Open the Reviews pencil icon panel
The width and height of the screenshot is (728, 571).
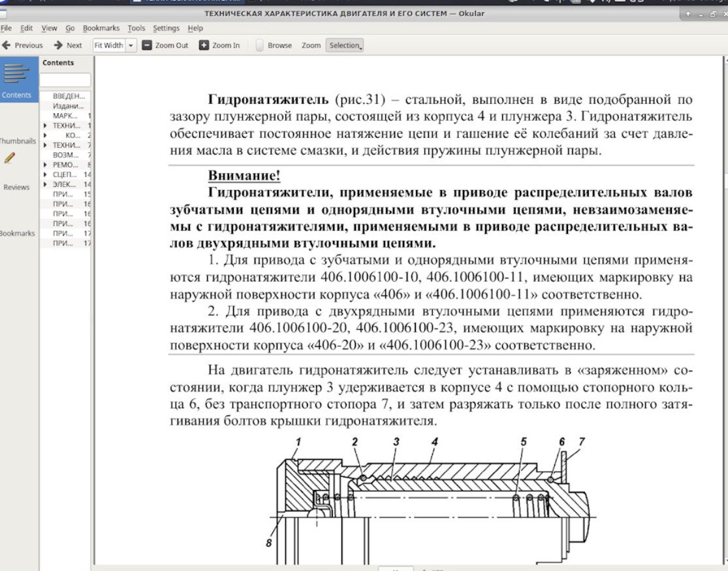(x=9, y=159)
